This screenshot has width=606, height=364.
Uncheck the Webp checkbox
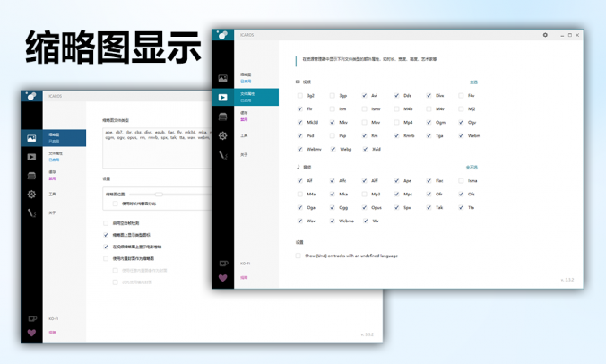pyautogui.click(x=333, y=149)
